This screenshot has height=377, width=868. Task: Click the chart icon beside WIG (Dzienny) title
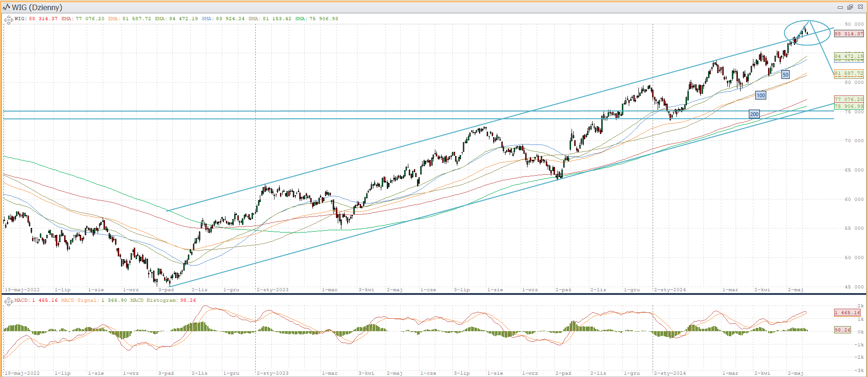[6, 7]
